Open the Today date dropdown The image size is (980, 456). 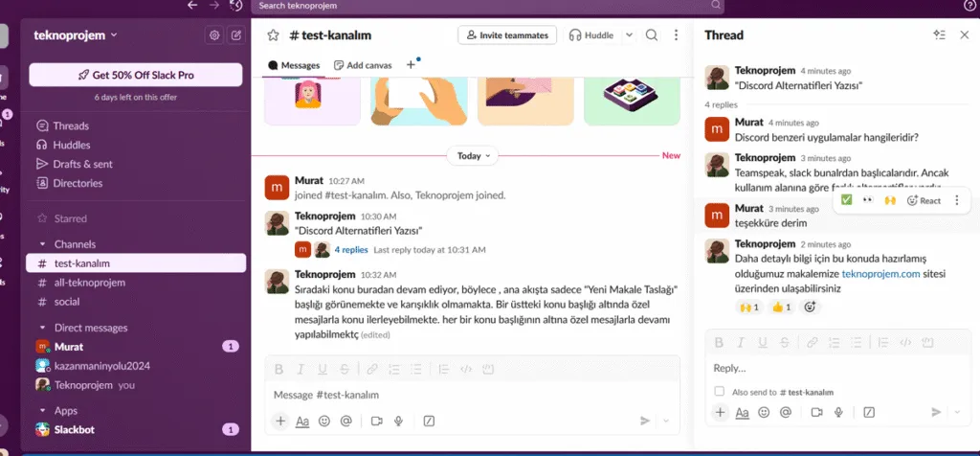pos(473,156)
